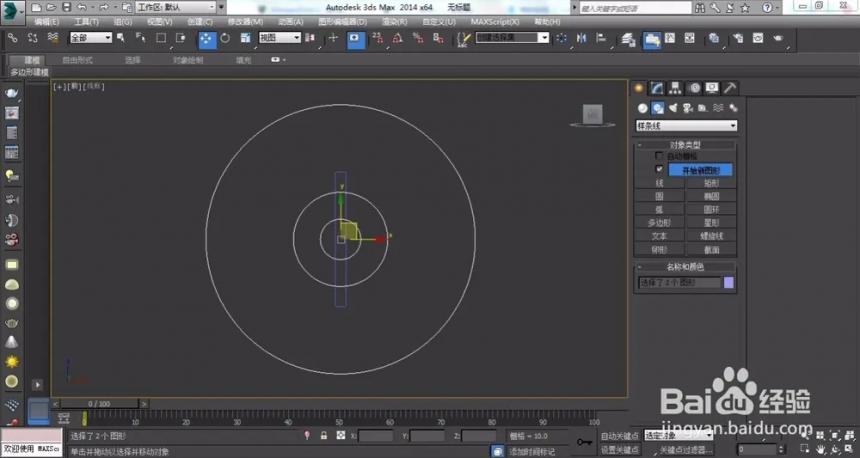860x458 pixels.
Task: Click the Select by Name icon
Action: pos(140,38)
